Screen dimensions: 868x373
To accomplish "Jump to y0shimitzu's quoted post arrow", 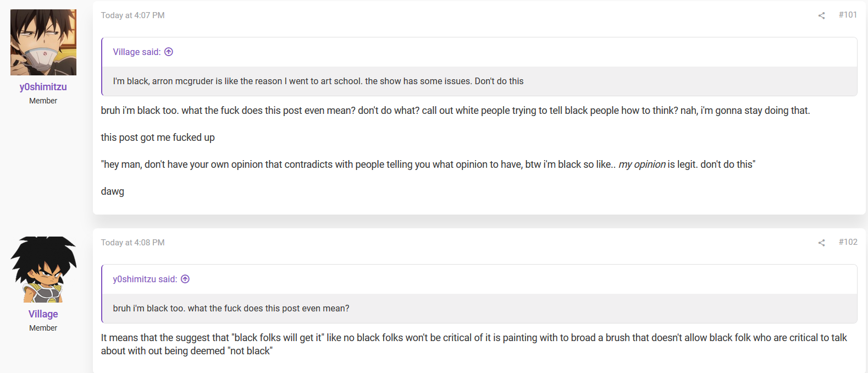I will pos(185,279).
